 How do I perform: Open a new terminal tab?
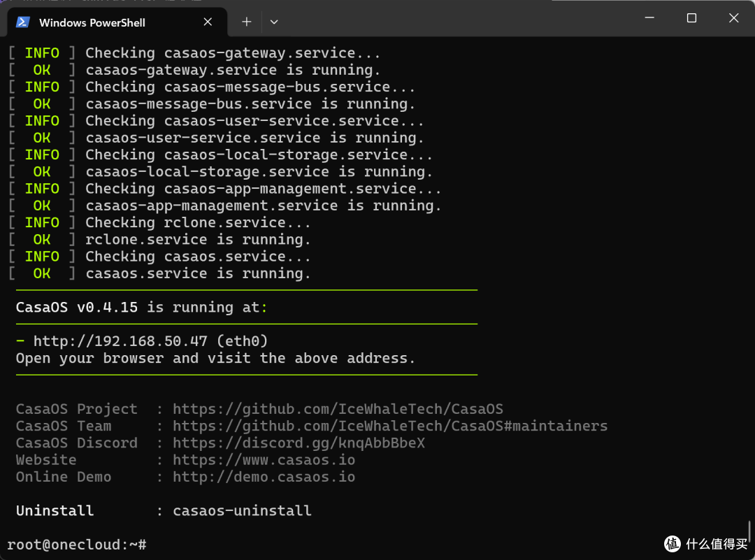(x=246, y=22)
